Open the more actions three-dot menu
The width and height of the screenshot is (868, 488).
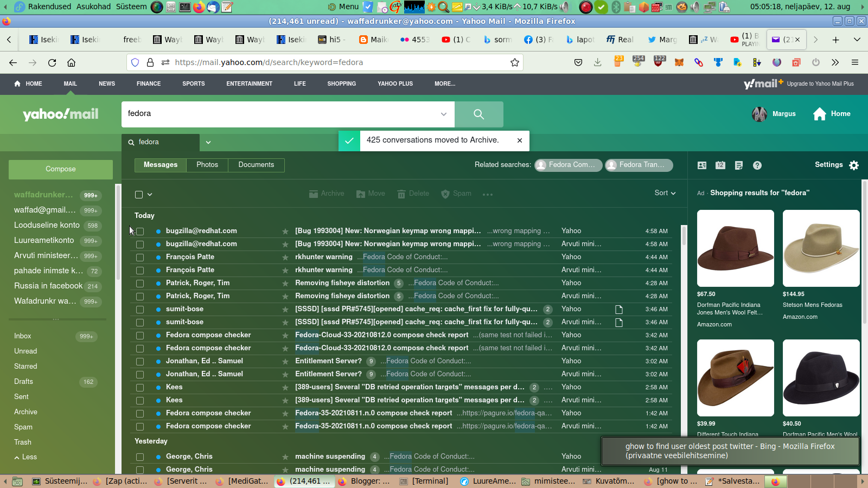488,195
